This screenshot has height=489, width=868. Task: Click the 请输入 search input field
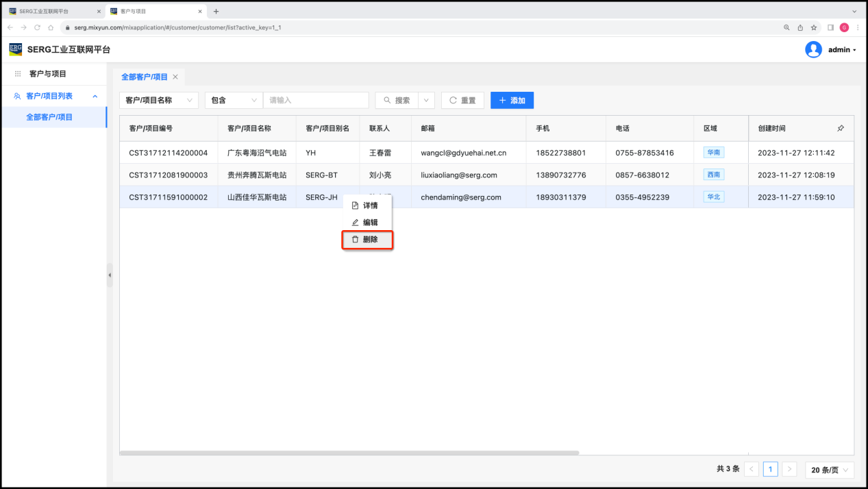click(x=316, y=100)
